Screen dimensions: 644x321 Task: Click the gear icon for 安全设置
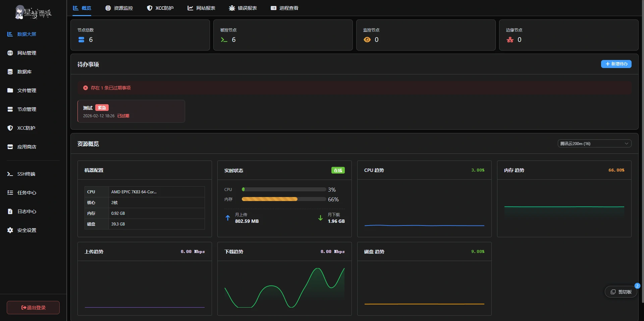click(10, 230)
